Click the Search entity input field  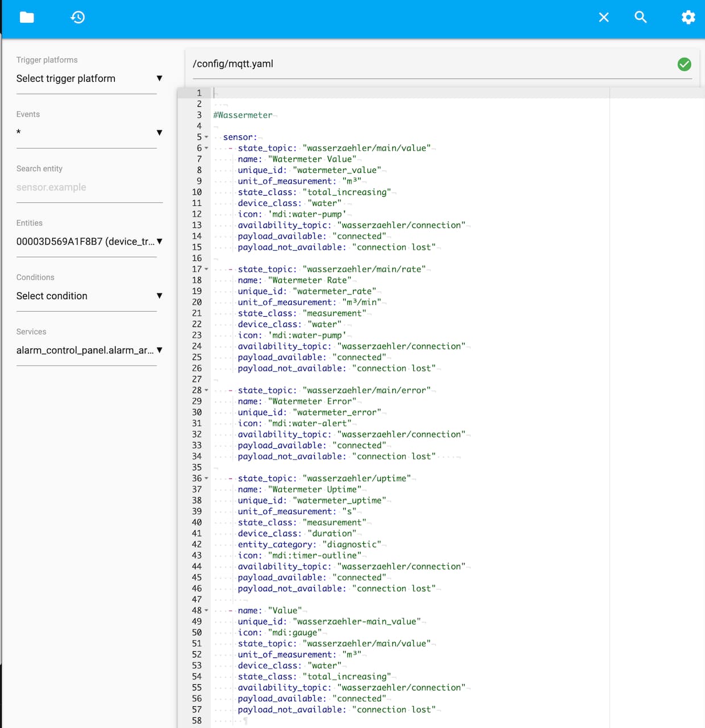[x=89, y=188]
